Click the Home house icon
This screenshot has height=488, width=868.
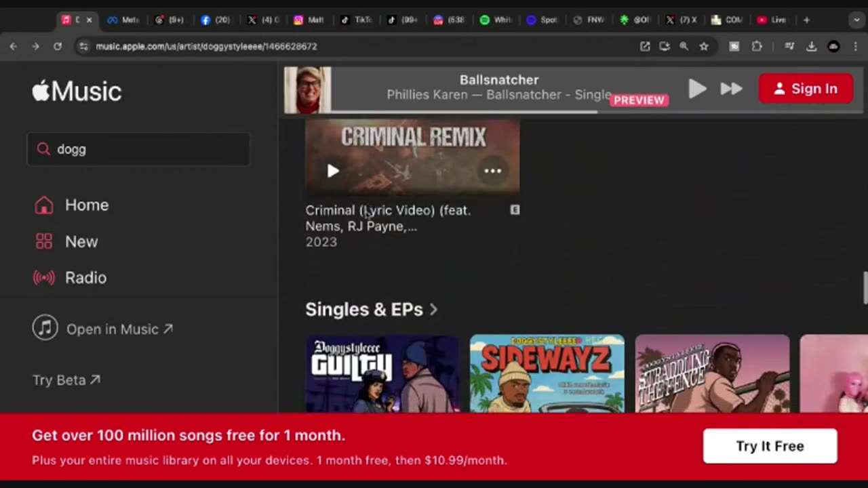pos(44,205)
